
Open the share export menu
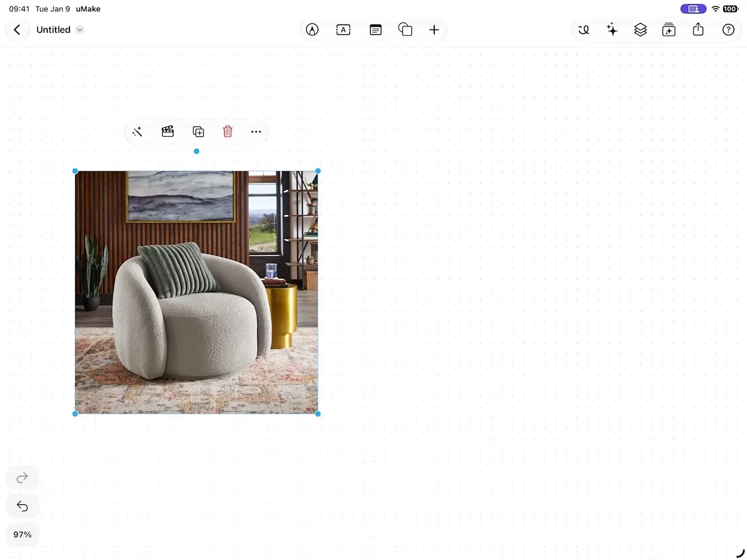coord(698,30)
